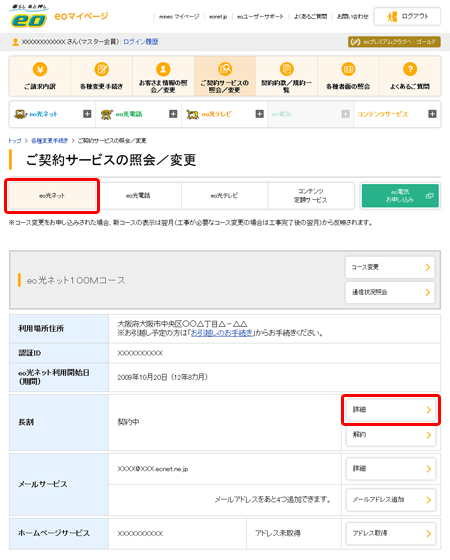Open the コース変更 button
The image size is (450, 560).
pos(390,267)
